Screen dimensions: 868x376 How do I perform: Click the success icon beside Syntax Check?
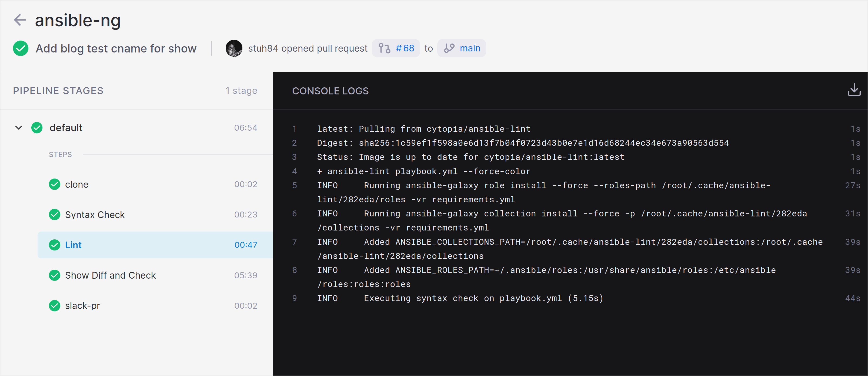(x=54, y=215)
